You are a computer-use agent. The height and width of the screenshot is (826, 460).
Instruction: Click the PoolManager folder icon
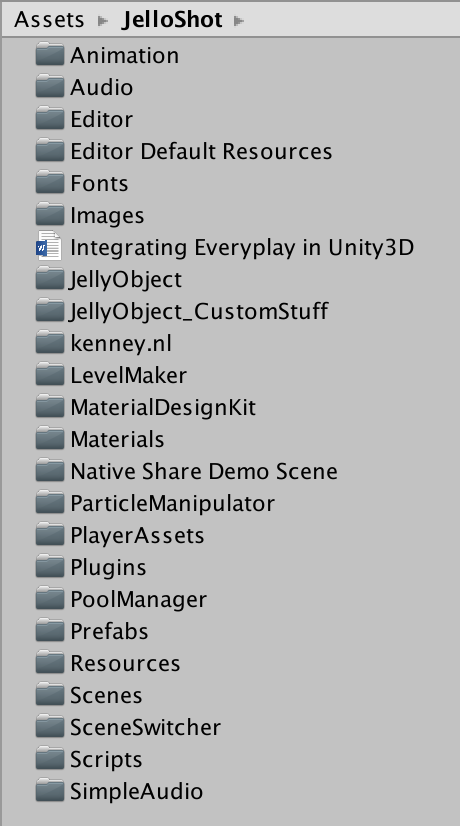point(50,598)
